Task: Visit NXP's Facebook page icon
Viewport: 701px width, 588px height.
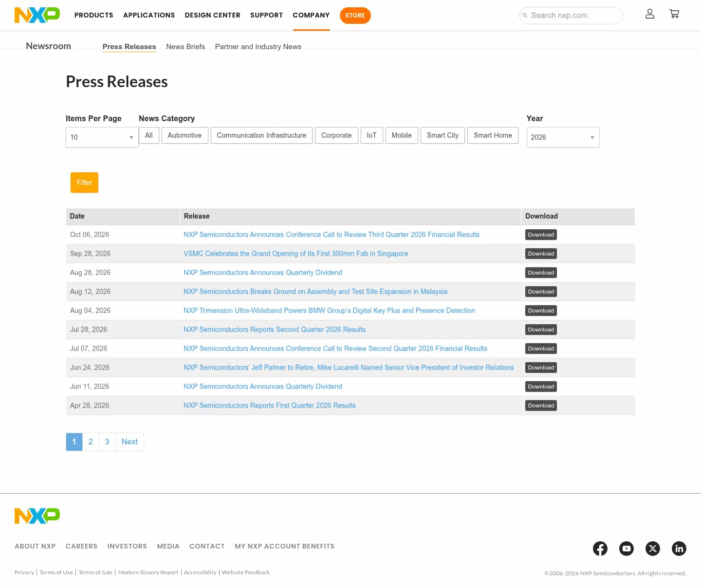Action: pos(600,549)
